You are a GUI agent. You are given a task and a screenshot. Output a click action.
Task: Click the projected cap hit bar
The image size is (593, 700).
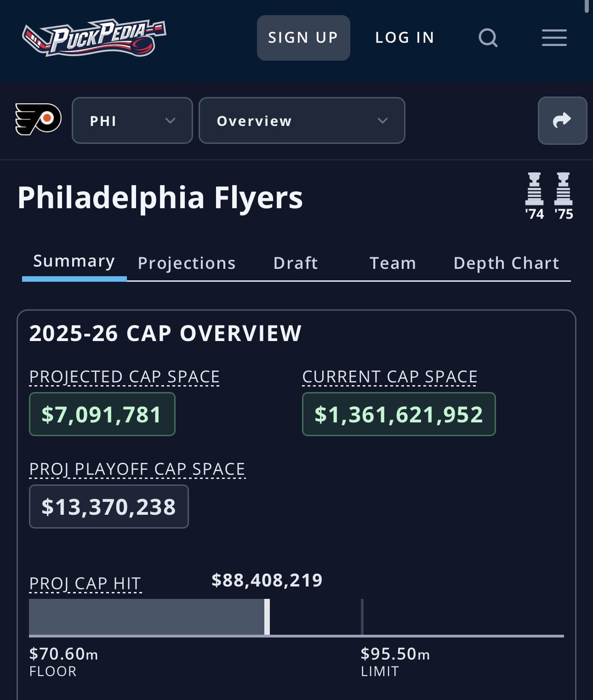(x=147, y=617)
